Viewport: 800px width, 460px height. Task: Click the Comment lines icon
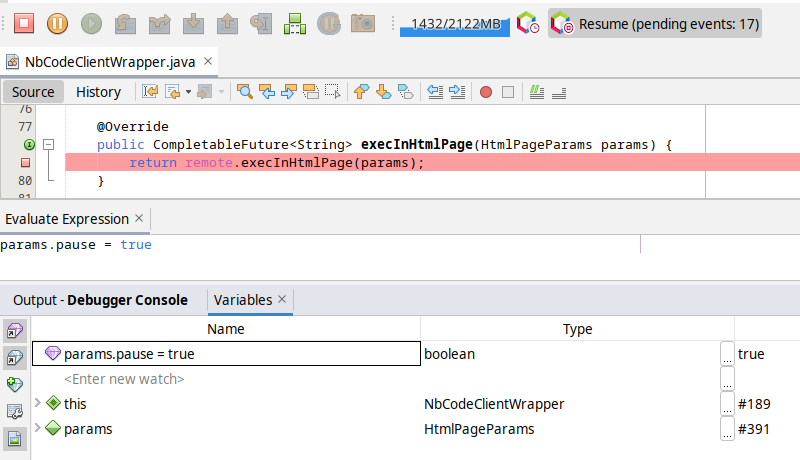(536, 92)
